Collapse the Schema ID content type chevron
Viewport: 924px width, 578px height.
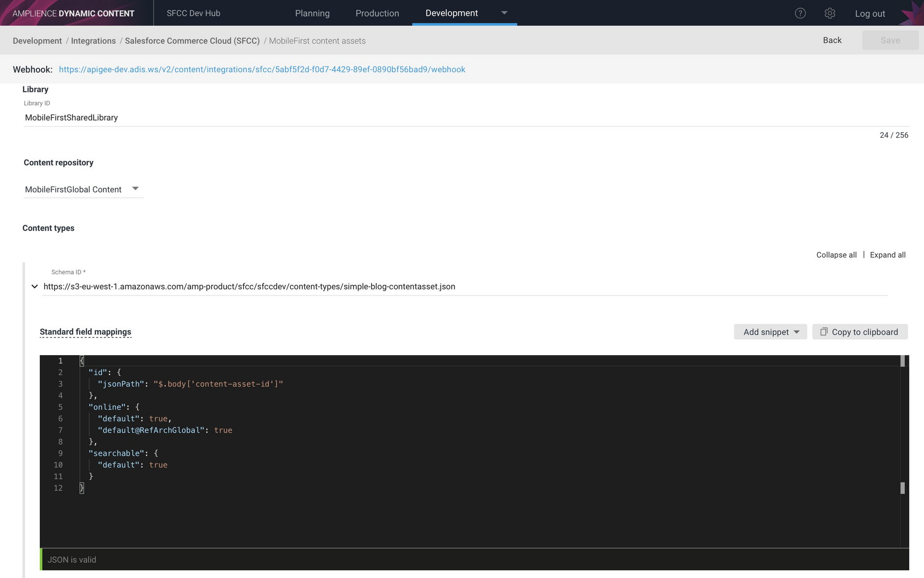coord(34,286)
